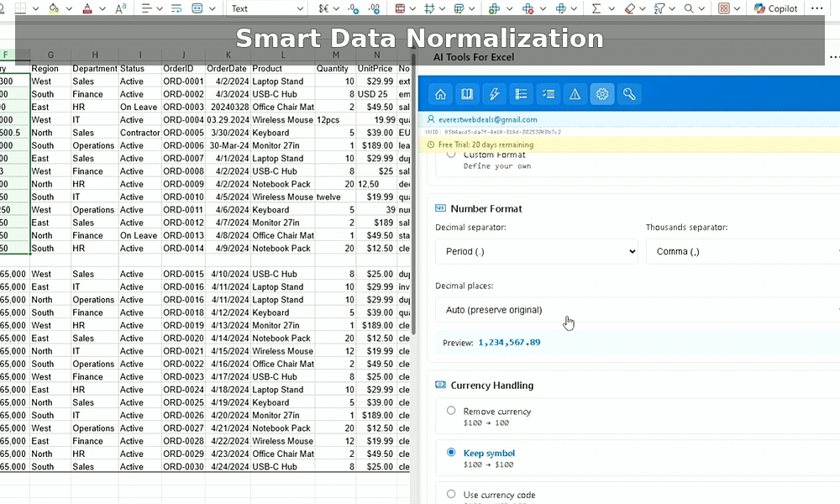Open the warning triangle icon
This screenshot has height=504, width=840.
[x=575, y=94]
